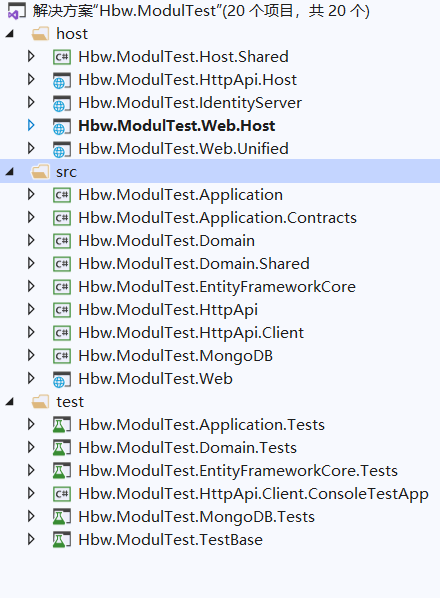Screen dimensions: 440x598
Task: Select the Hbw.ModulTest.Application.Contracts project
Action: (217, 218)
